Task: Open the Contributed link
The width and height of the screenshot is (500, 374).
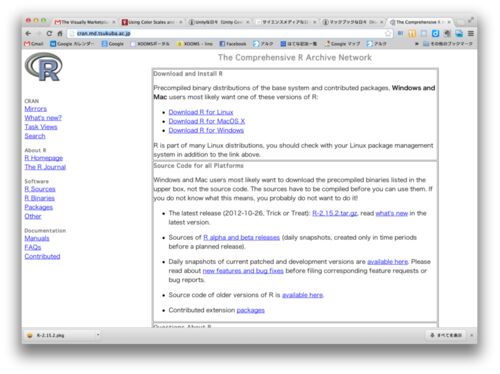Action: click(42, 256)
